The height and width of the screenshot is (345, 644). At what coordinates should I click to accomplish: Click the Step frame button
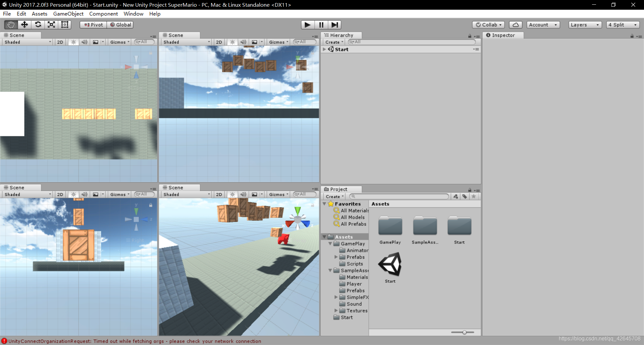coord(334,25)
